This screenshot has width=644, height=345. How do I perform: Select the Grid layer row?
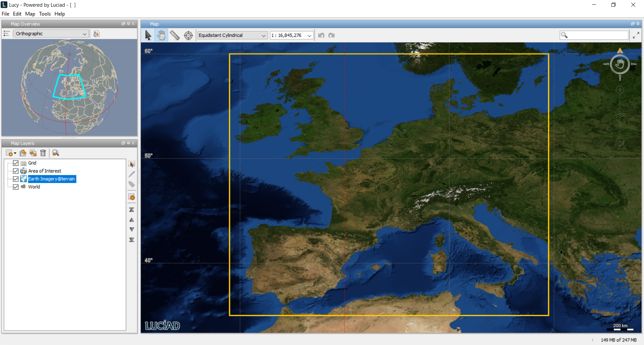coord(32,163)
